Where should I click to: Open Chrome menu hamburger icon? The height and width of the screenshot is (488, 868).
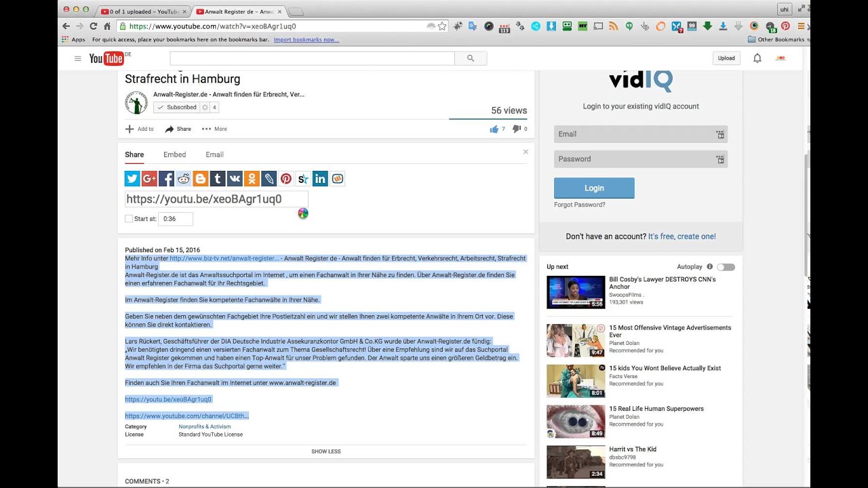[801, 26]
